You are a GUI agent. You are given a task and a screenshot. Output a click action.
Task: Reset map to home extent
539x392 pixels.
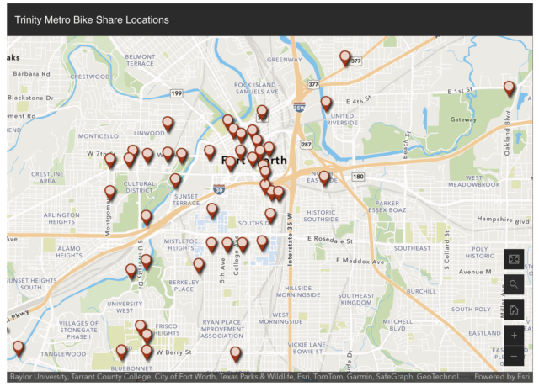click(514, 310)
